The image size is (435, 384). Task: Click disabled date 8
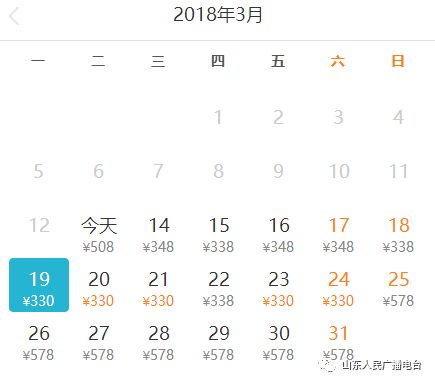tap(218, 171)
